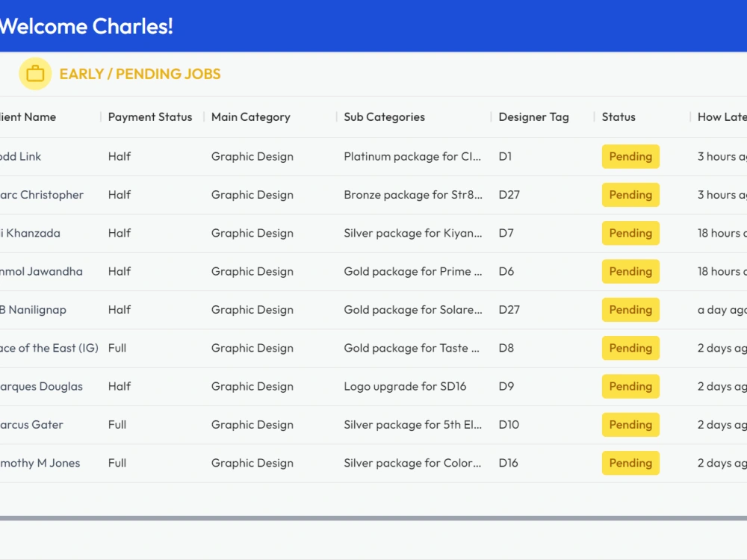Sort by the Status column header
This screenshot has height=560, width=747.
[619, 117]
